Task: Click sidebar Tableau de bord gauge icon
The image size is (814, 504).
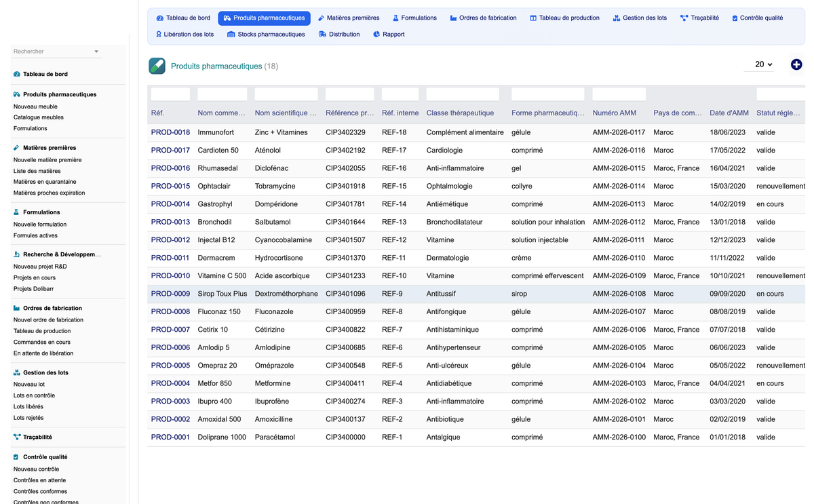Action: [17, 74]
